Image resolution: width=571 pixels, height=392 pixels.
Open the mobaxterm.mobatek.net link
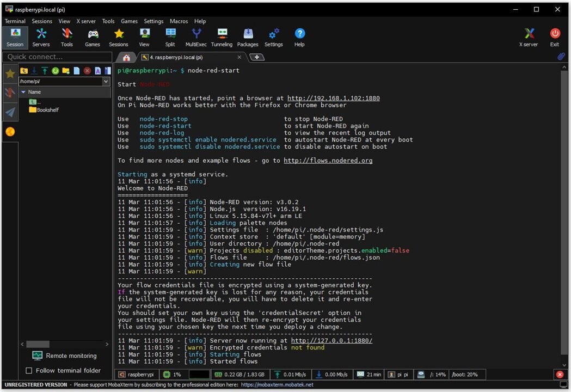(x=277, y=384)
